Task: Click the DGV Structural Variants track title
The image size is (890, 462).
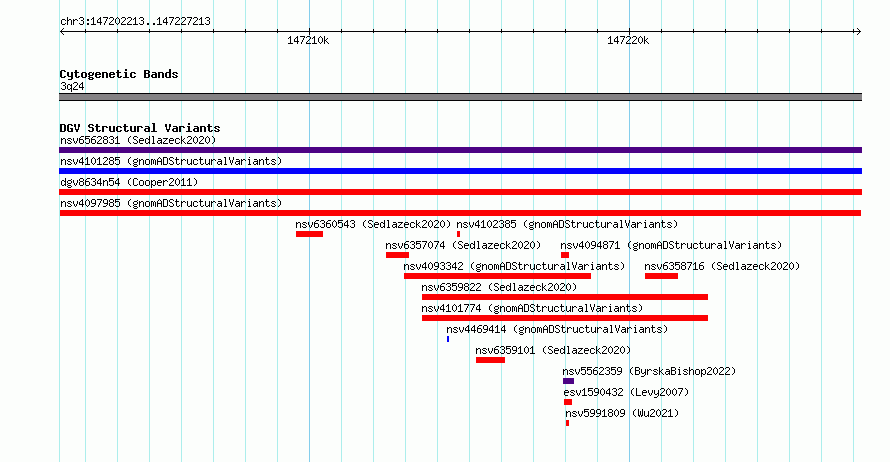Action: [140, 128]
